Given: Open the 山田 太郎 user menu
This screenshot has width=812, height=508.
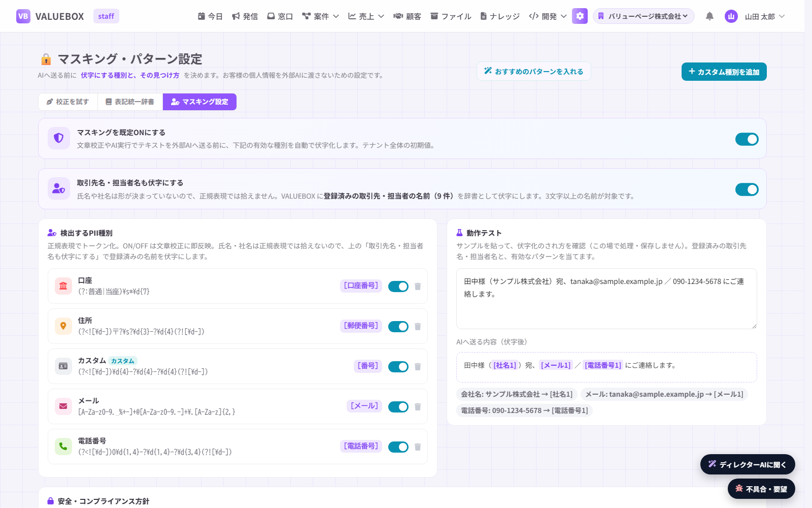Looking at the screenshot, I should (755, 16).
